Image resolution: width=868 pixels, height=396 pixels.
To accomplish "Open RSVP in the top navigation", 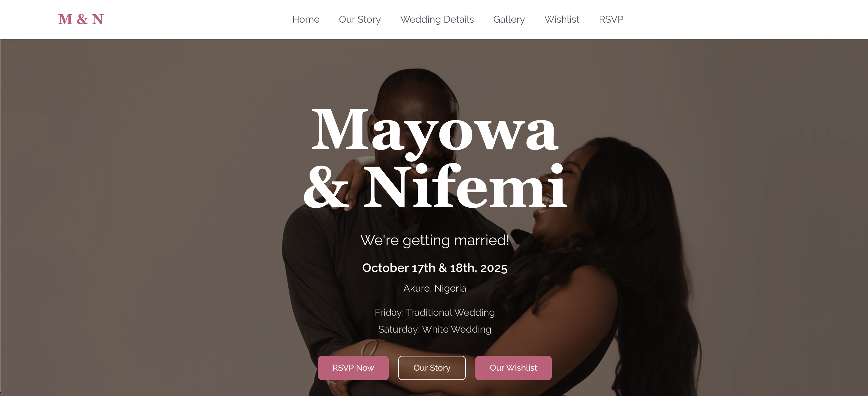I will (611, 19).
